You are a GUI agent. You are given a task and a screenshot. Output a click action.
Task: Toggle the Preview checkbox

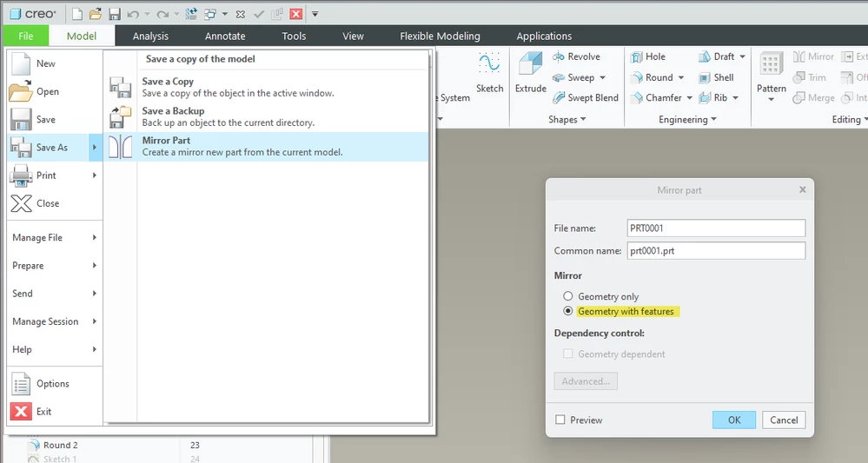tap(560, 420)
